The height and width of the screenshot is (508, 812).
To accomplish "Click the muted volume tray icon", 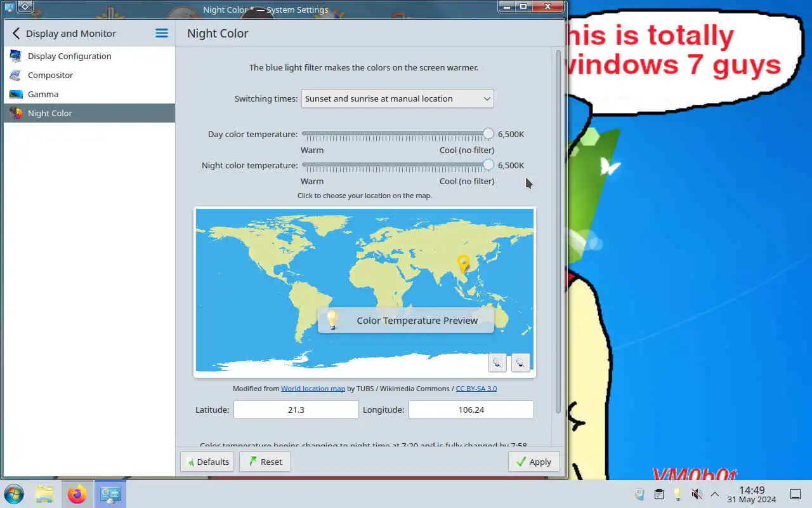I will (697, 494).
